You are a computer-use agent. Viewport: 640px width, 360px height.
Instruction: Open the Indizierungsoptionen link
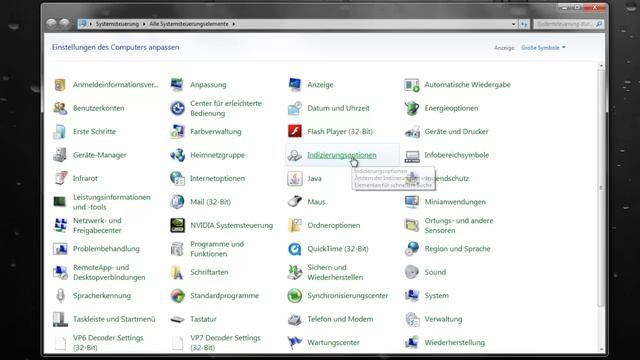342,155
